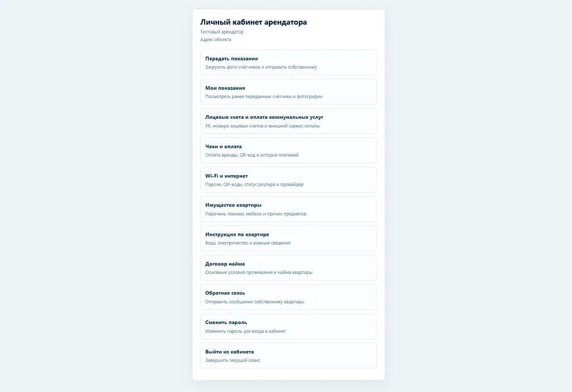Select Лицевые счета и оплата коммунальных услуг
Screen dimensions: 572x392
click(x=288, y=121)
